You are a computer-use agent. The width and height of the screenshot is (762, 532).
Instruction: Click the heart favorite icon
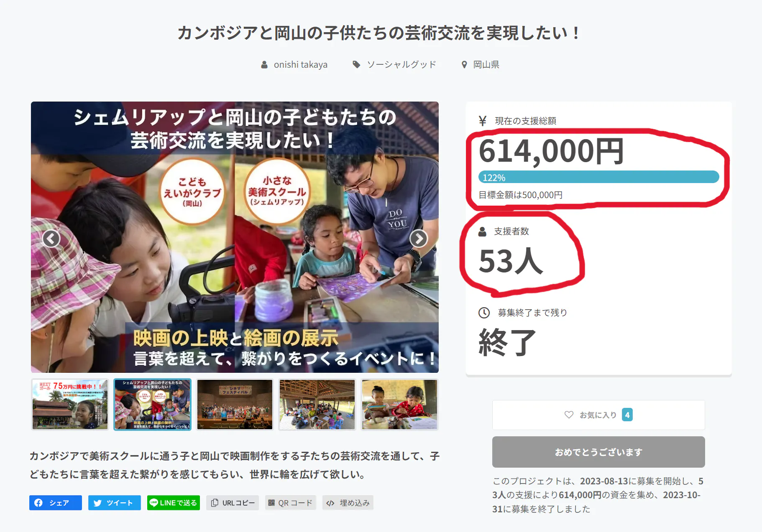569,415
